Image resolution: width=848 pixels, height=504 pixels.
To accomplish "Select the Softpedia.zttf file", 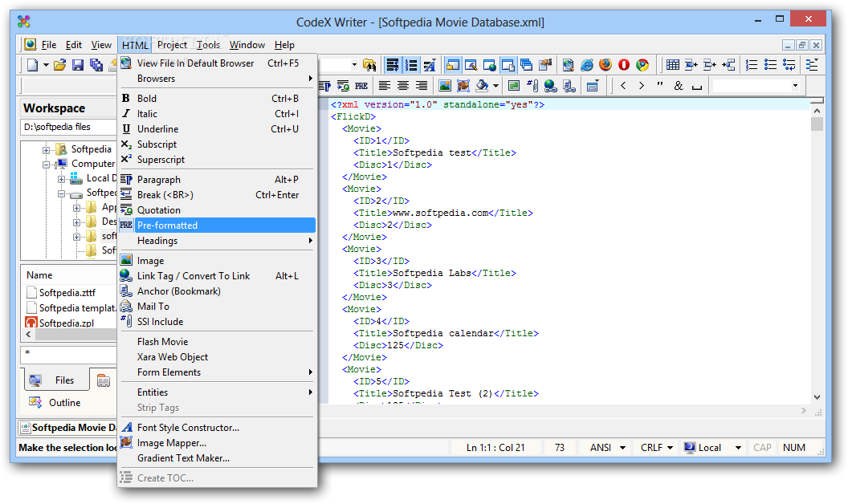I will (67, 293).
